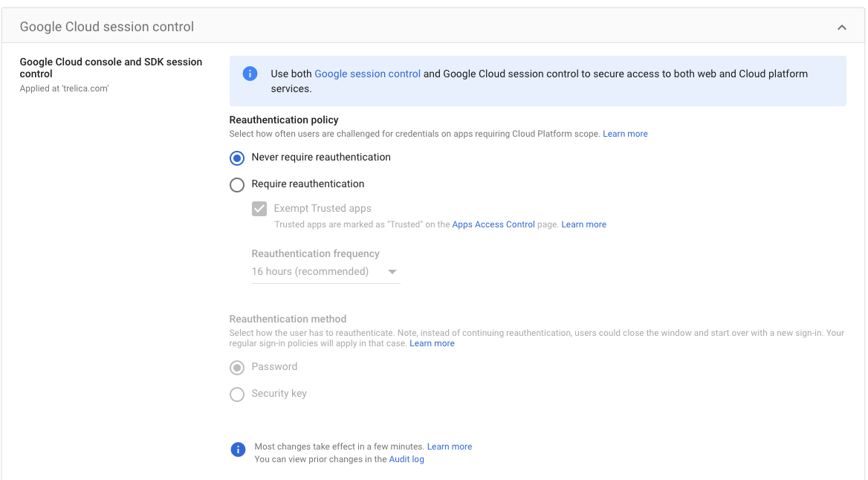
Task: Choose Password reauthentication method
Action: (237, 368)
